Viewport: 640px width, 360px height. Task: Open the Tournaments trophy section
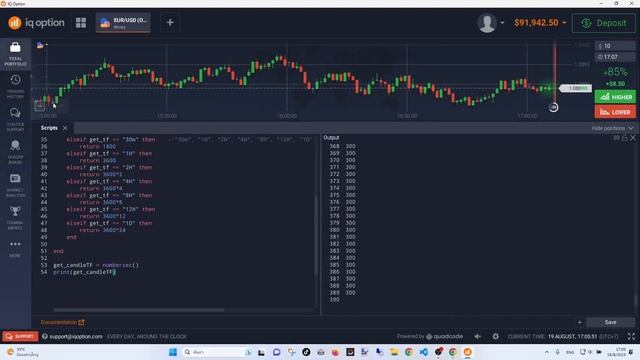15,218
